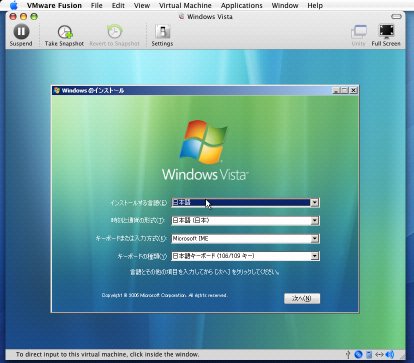Click the Windows Vista logo
The width and height of the screenshot is (414, 363).
tap(205, 151)
